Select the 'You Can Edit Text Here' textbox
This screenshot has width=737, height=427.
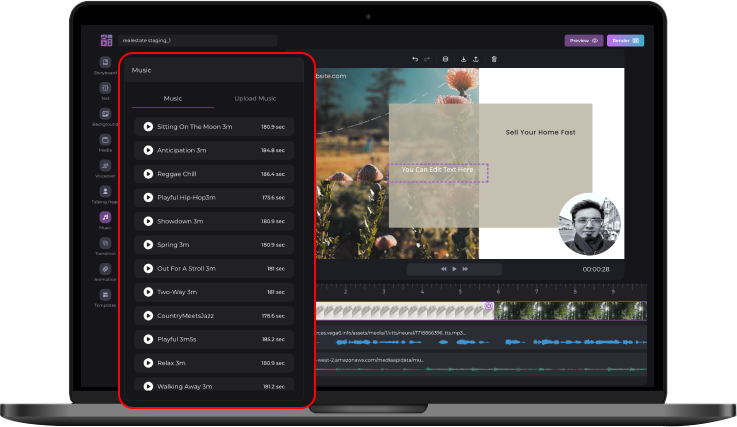pos(438,171)
